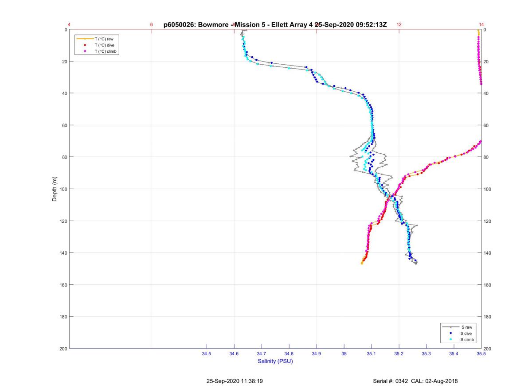Viewport: 532px width, 392px height.
Task: Click the 34.9 salinity tick label
Action: (317, 354)
